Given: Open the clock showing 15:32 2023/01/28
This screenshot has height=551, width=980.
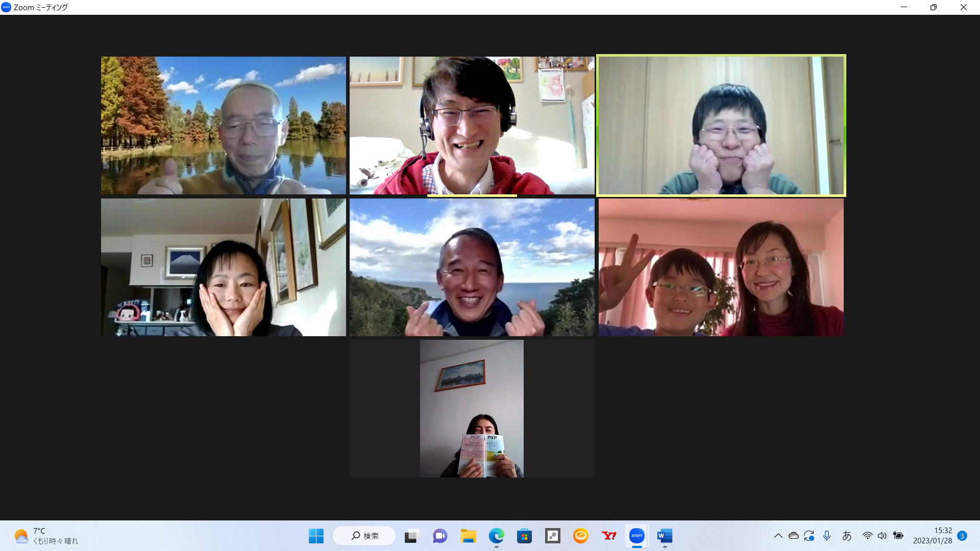Looking at the screenshot, I should (x=933, y=536).
